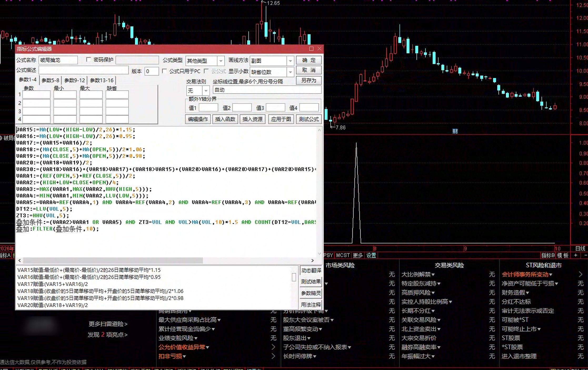Click the 值3 input field
This screenshot has width=588, height=370.
(275, 108)
